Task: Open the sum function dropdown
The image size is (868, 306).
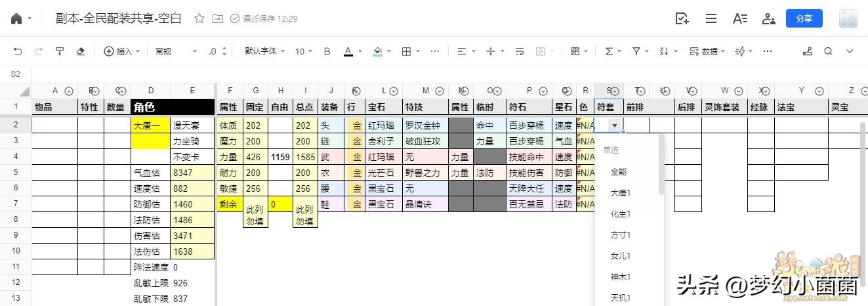Action: point(613,51)
